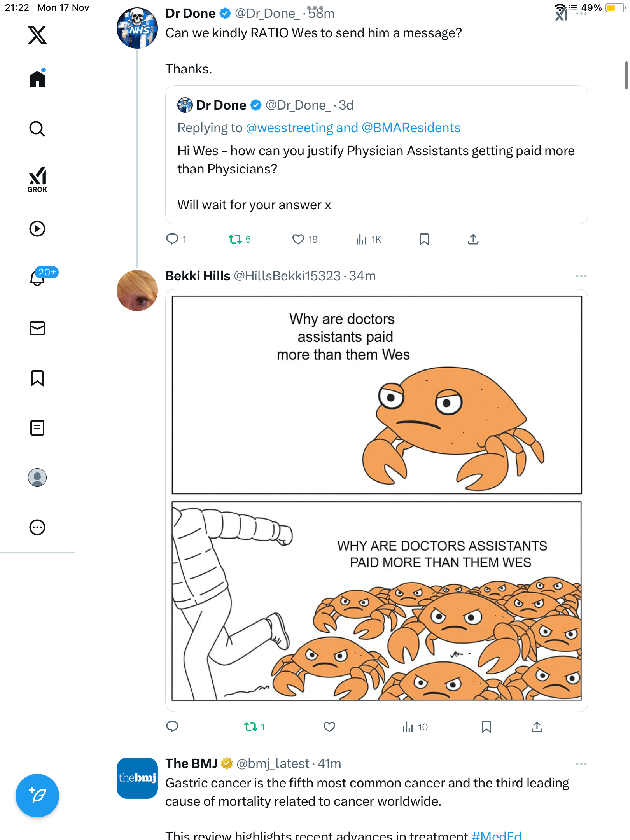The height and width of the screenshot is (840, 630).
Task: Open the #MedEd hashtag link
Action: (x=496, y=835)
